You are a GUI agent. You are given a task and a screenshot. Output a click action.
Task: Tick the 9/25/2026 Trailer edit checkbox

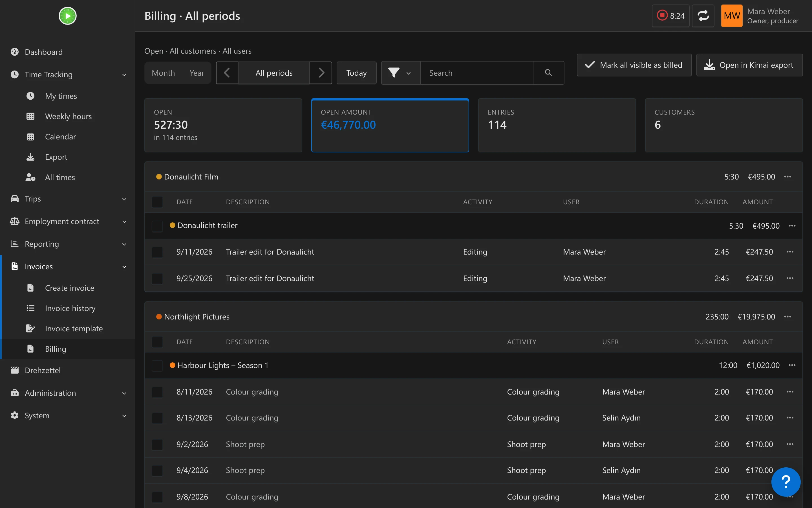157,279
